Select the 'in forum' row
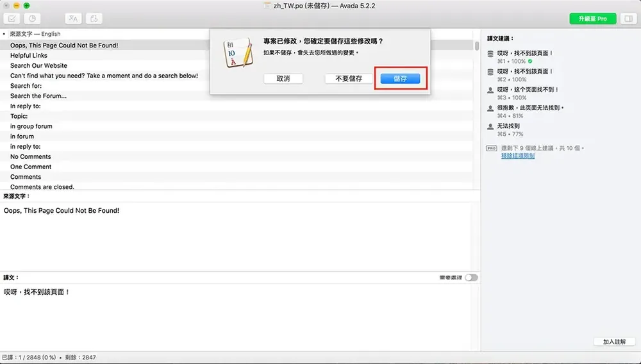The width and height of the screenshot is (641, 364). click(x=237, y=136)
